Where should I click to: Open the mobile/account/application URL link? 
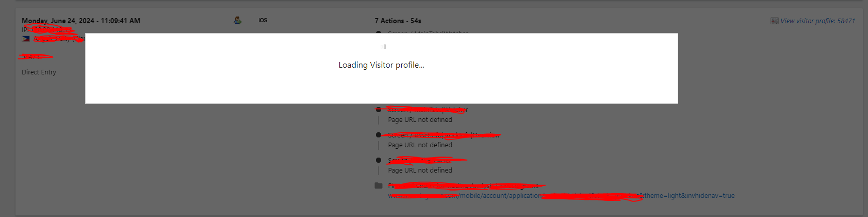(561, 196)
